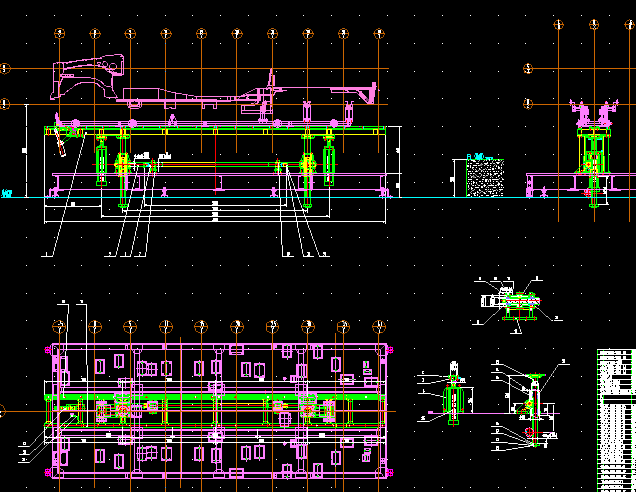Pick the upper row grid bubble beside end elevation
This screenshot has width=637, height=493.
[528, 69]
